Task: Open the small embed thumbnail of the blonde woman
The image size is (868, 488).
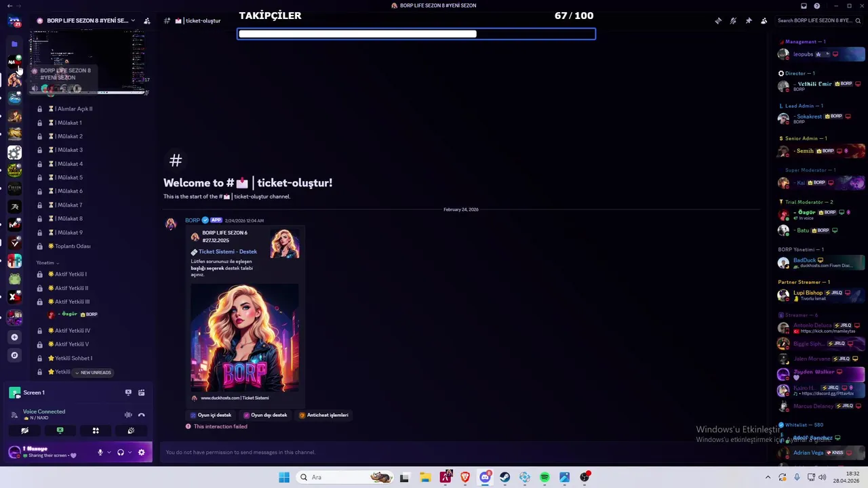Action: [285, 244]
